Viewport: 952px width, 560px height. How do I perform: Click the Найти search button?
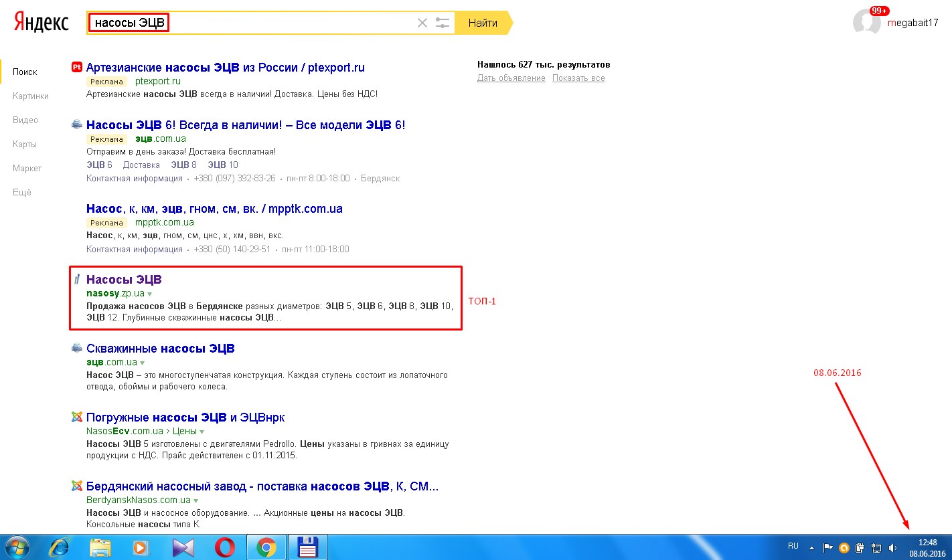(483, 23)
